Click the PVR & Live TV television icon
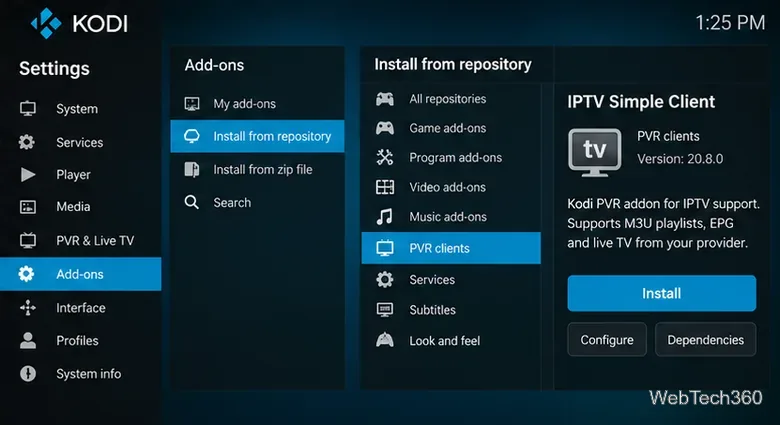The width and height of the screenshot is (780, 425). tap(28, 240)
